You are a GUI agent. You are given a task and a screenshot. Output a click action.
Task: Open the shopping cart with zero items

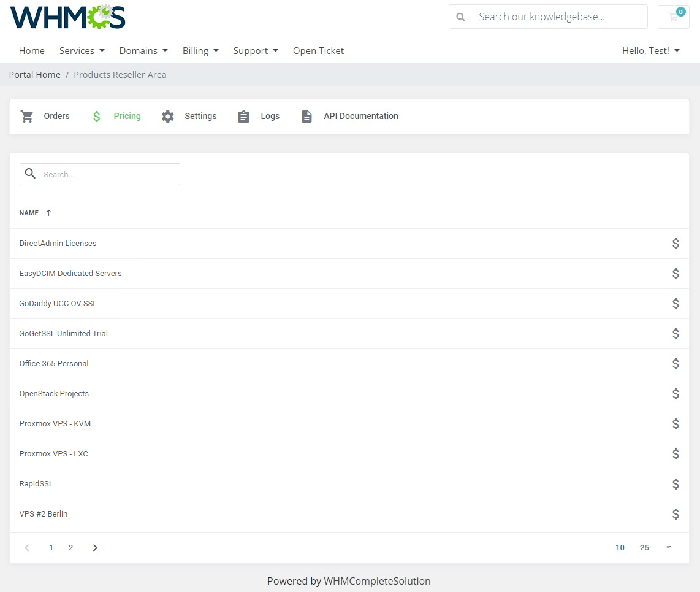click(673, 17)
